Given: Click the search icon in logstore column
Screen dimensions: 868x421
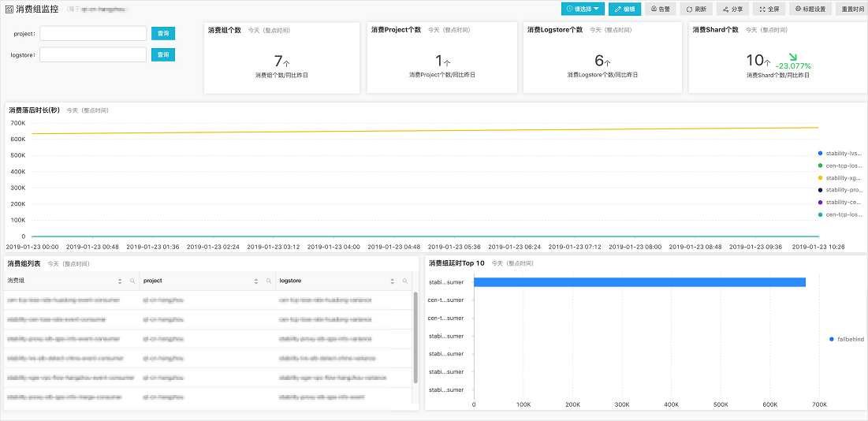Looking at the screenshot, I should coord(405,281).
